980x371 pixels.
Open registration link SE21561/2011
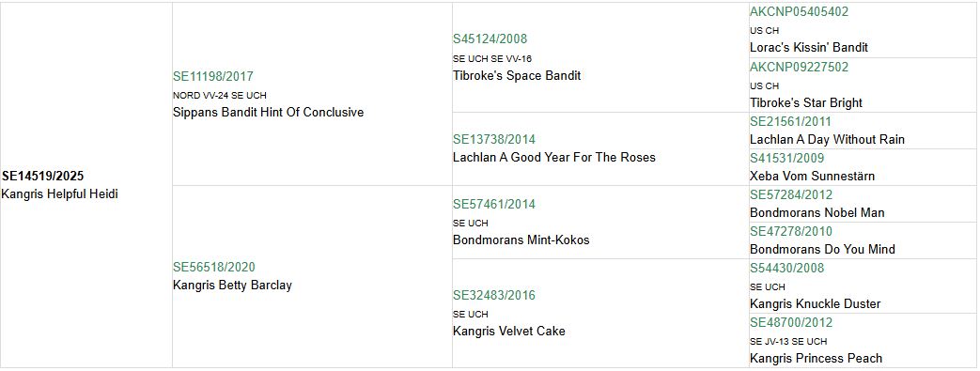(790, 122)
